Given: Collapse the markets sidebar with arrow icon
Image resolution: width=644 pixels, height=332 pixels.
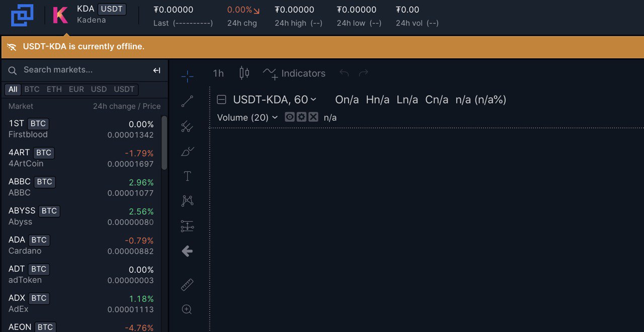Looking at the screenshot, I should pyautogui.click(x=156, y=70).
